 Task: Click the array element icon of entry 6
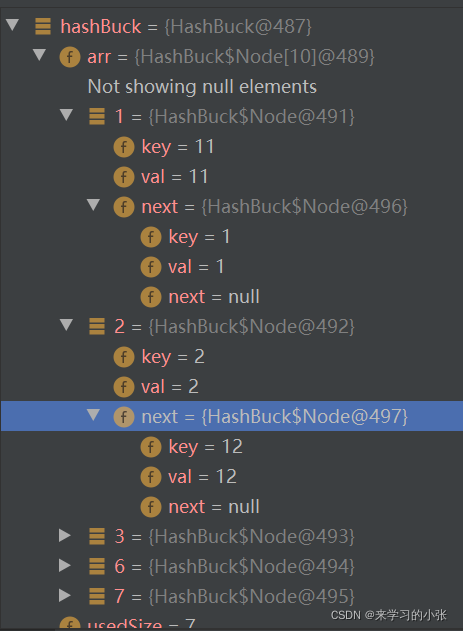(97, 566)
